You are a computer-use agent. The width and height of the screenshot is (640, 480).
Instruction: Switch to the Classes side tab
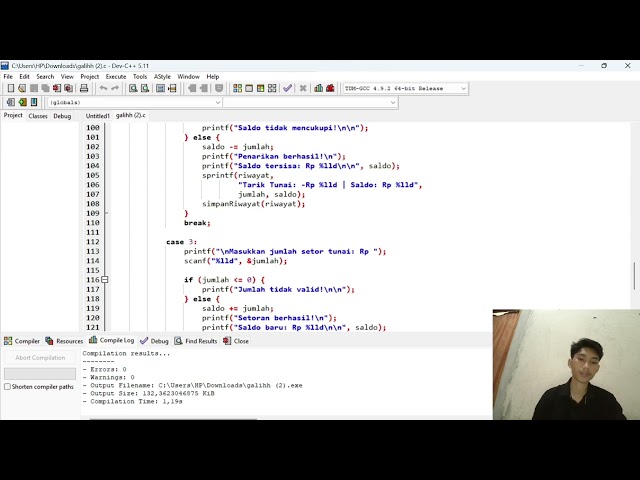point(38,116)
